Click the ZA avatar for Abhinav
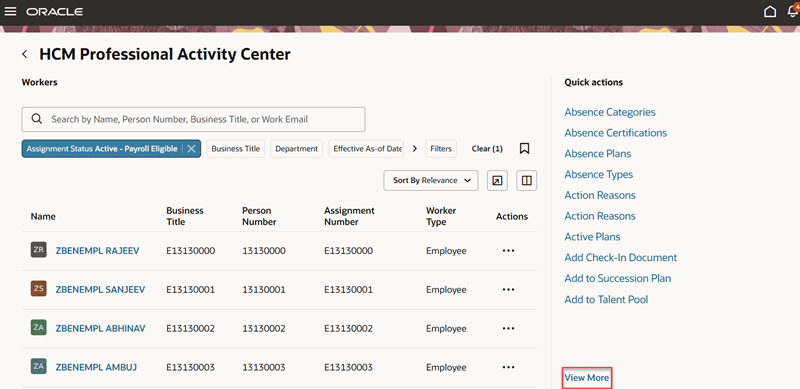The height and width of the screenshot is (389, 800). [x=39, y=328]
